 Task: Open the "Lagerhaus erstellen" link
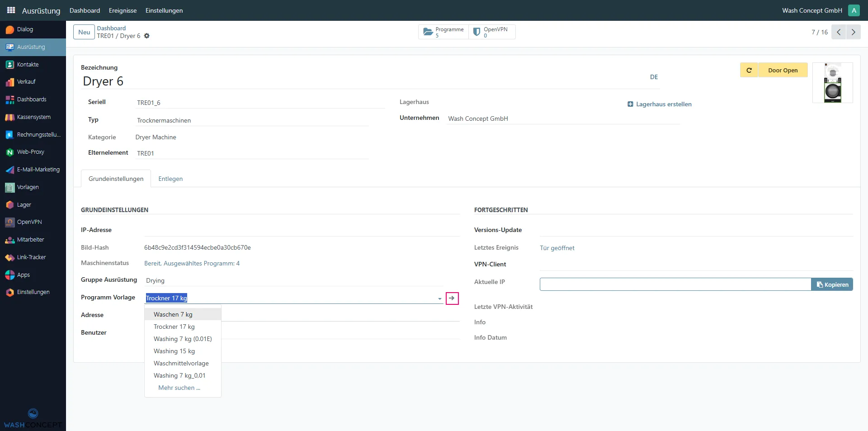pos(663,104)
